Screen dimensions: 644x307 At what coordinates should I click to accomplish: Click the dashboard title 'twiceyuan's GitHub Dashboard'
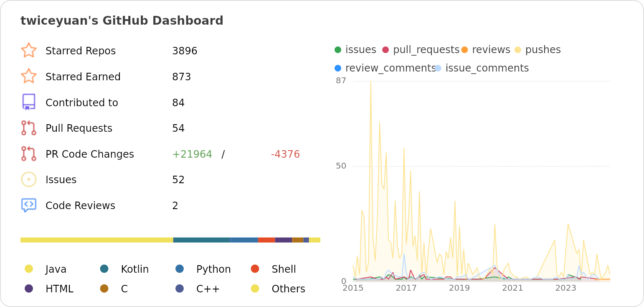pyautogui.click(x=122, y=21)
